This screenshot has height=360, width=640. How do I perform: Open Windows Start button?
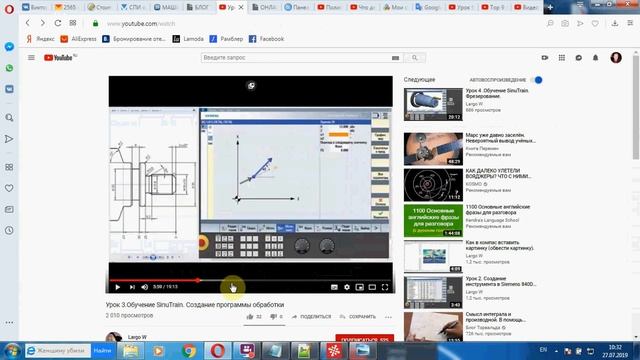[x=12, y=351]
